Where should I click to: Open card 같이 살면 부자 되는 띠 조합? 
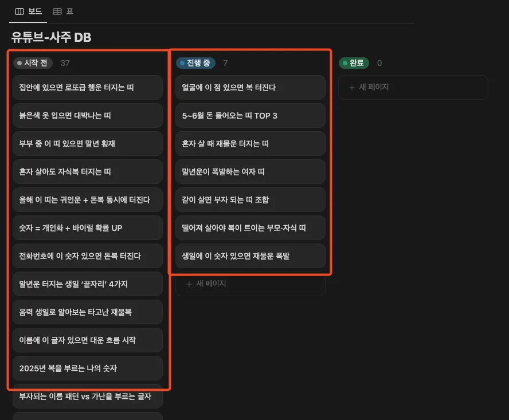click(250, 199)
